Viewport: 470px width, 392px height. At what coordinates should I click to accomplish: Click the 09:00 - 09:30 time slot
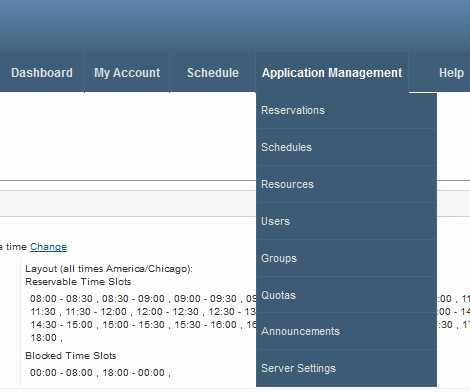tap(205, 299)
